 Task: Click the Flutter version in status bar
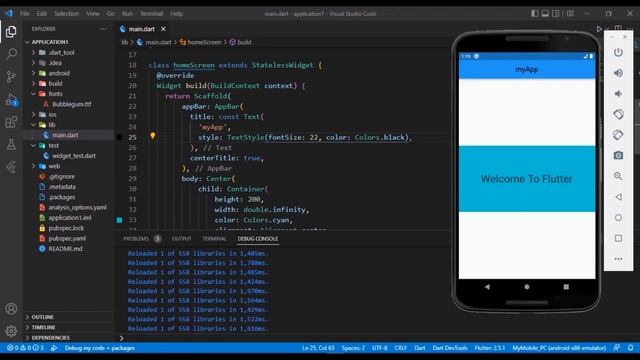[x=490, y=348]
